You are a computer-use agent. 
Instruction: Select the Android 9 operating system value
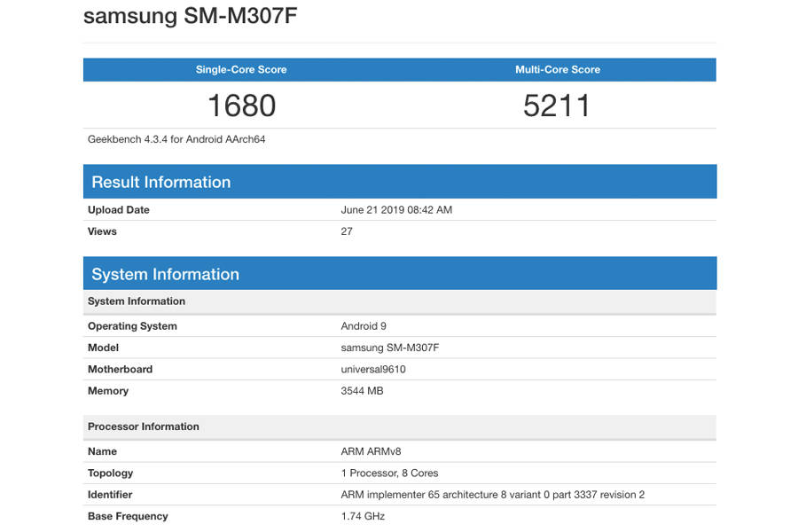(364, 326)
